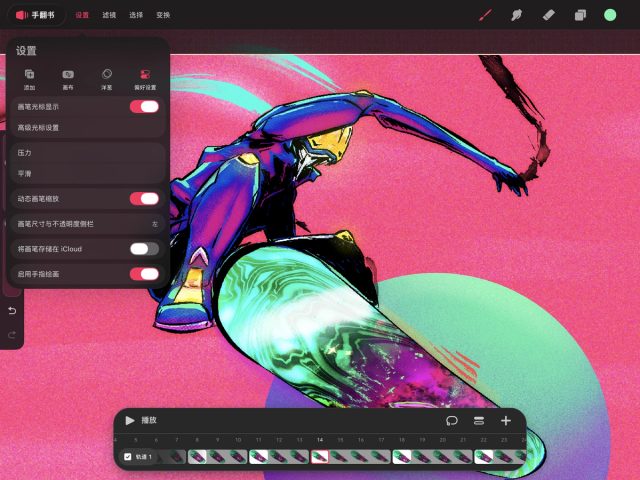The height and width of the screenshot is (480, 640).
Task: Select the paintbrush tool
Action: (485, 15)
